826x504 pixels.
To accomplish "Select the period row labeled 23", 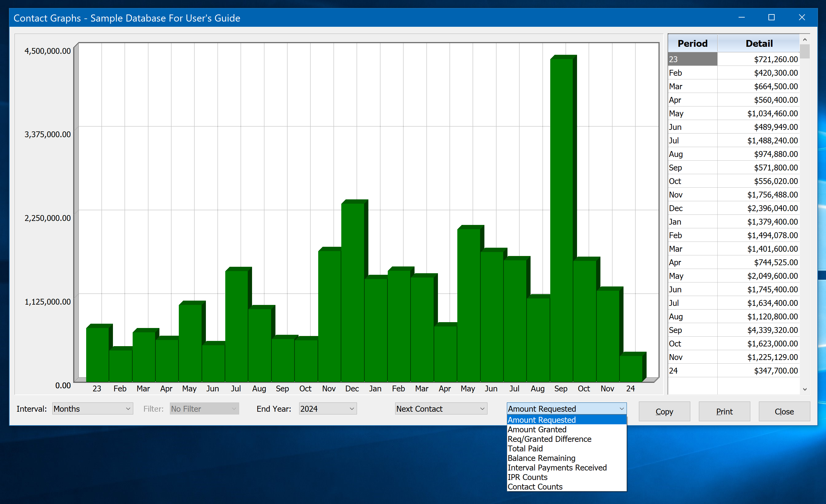I will (692, 59).
